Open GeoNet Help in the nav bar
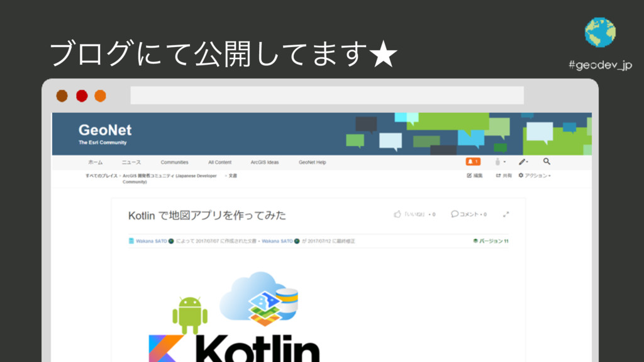Image resolution: width=644 pixels, height=362 pixels. coord(312,163)
